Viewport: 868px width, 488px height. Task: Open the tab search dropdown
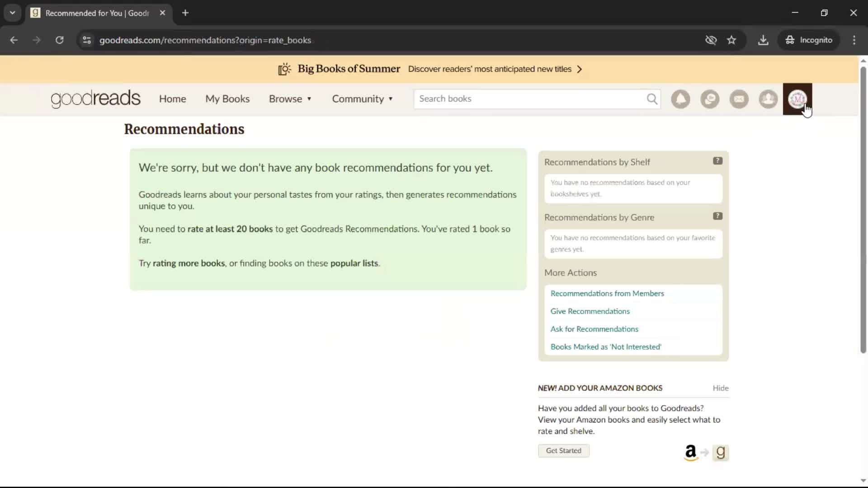point(13,13)
